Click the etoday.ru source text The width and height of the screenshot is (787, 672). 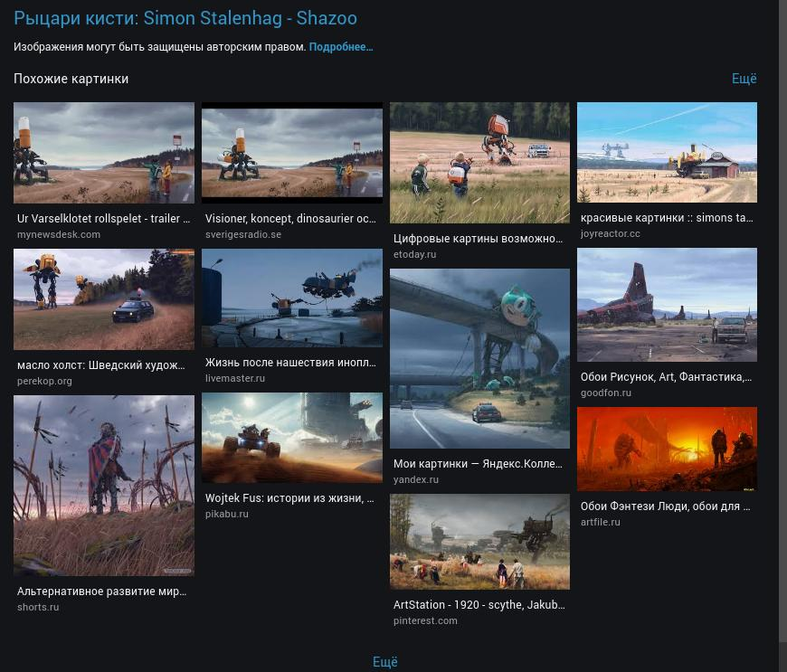tap(415, 254)
